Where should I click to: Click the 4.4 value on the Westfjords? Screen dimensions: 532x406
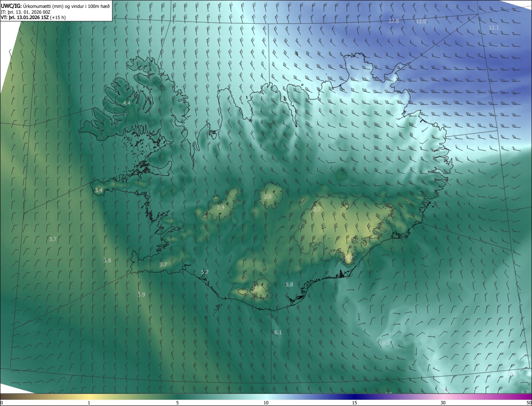click(x=126, y=103)
